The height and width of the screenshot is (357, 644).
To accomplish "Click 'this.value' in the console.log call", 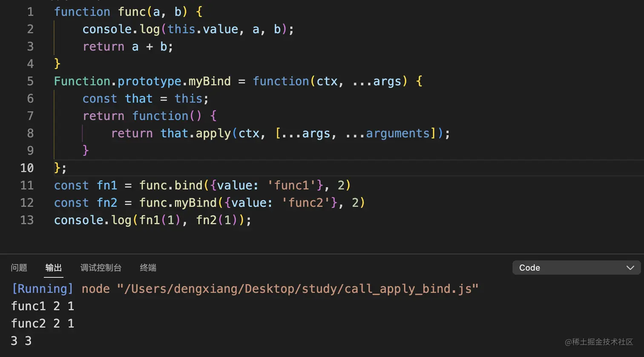I will click(x=203, y=29).
